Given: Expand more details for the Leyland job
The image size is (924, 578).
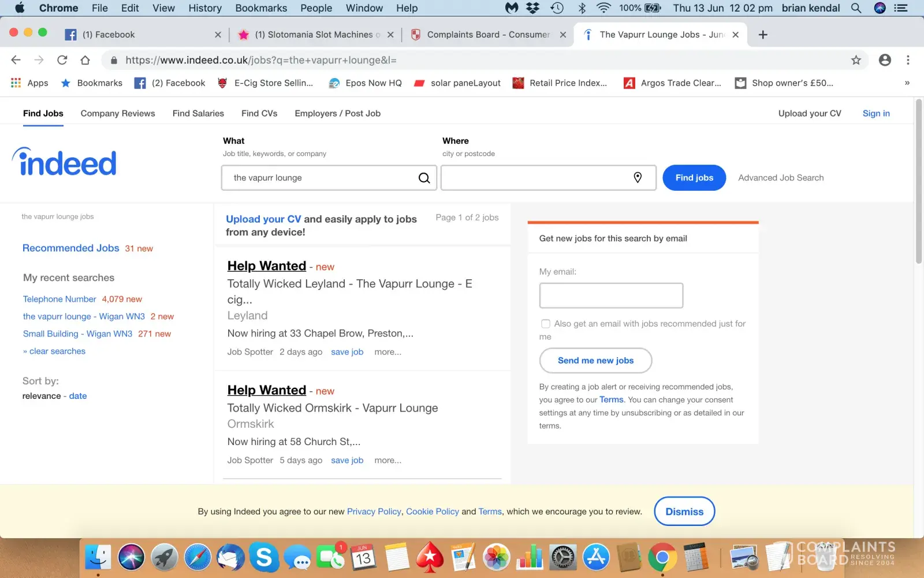Looking at the screenshot, I should pyautogui.click(x=388, y=352).
